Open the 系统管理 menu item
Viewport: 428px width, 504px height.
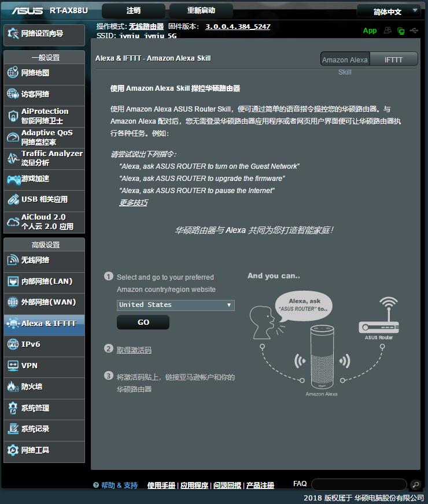pos(44,408)
